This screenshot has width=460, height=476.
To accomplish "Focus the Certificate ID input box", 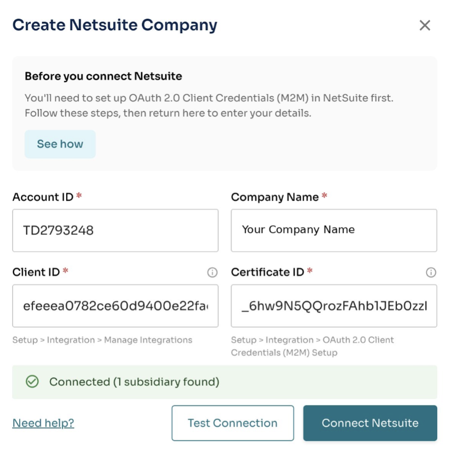I will coord(334,306).
